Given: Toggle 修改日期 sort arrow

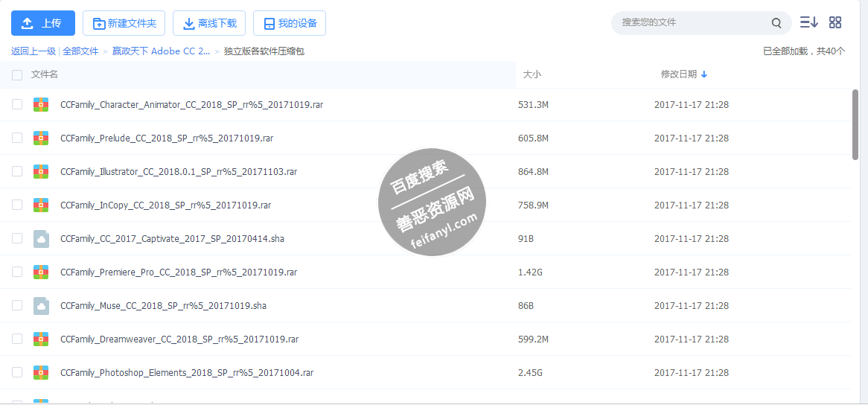Looking at the screenshot, I should [x=704, y=74].
